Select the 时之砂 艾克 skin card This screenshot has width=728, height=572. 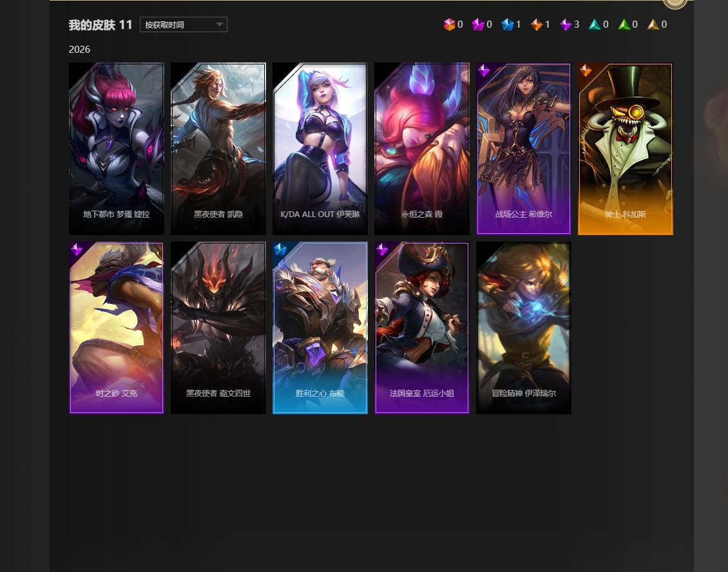click(117, 328)
